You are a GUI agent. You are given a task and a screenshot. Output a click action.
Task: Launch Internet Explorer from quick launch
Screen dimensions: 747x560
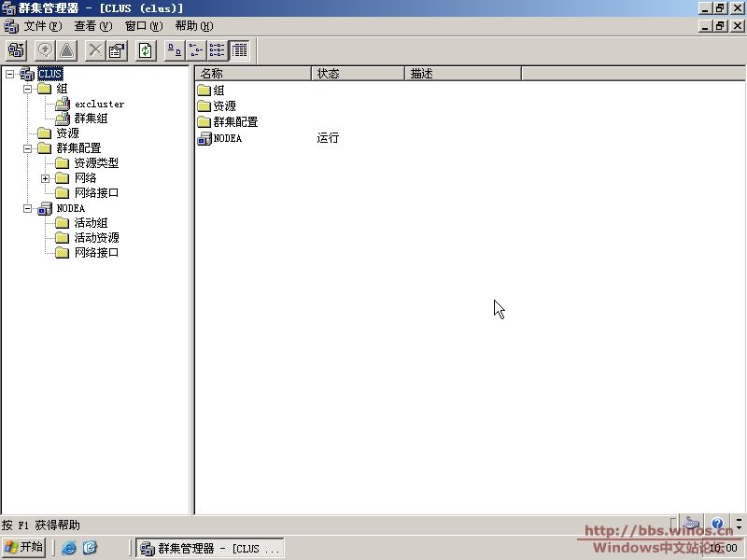pyautogui.click(x=69, y=548)
